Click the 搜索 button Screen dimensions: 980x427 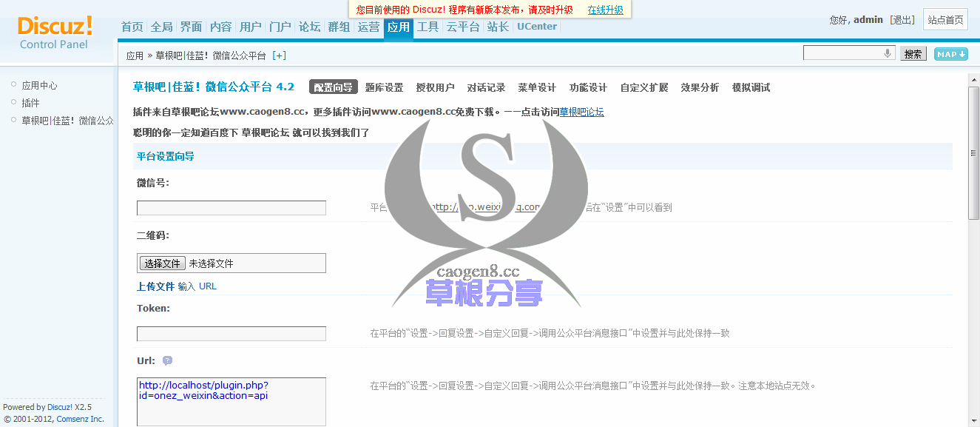tap(913, 54)
